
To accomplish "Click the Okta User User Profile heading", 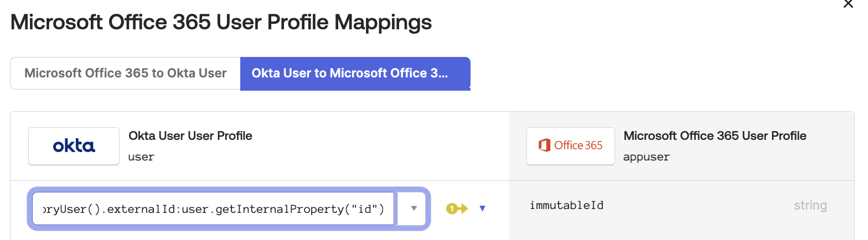I will pyautogui.click(x=190, y=135).
